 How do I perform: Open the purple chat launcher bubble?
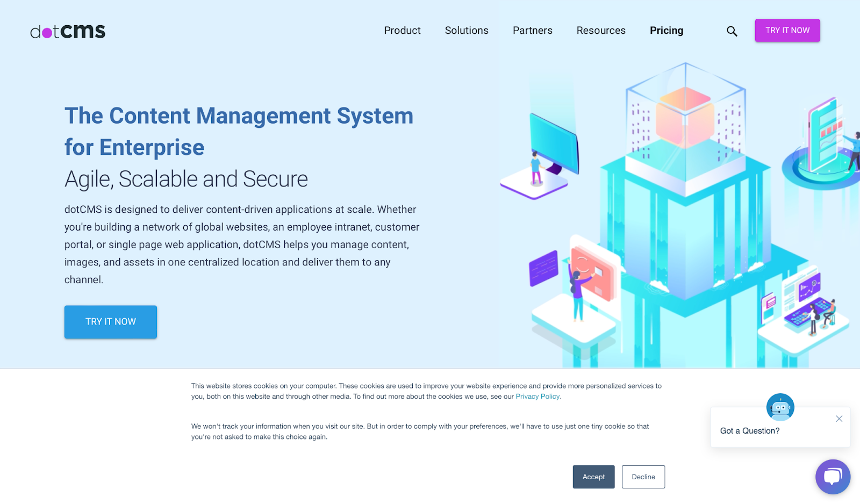pyautogui.click(x=833, y=477)
